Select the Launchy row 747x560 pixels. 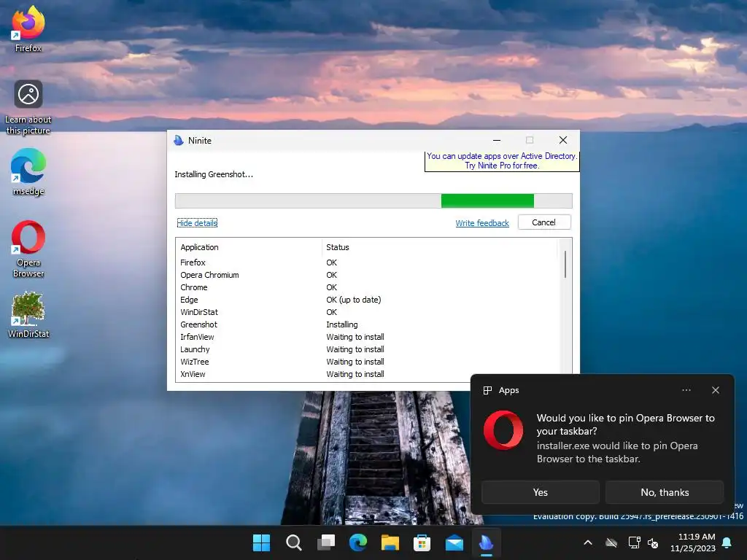[x=367, y=349]
